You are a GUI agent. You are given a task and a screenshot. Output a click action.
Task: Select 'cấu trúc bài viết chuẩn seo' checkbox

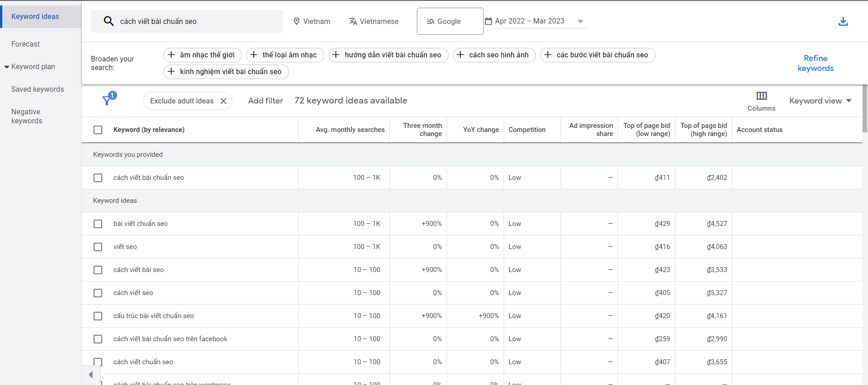point(98,316)
